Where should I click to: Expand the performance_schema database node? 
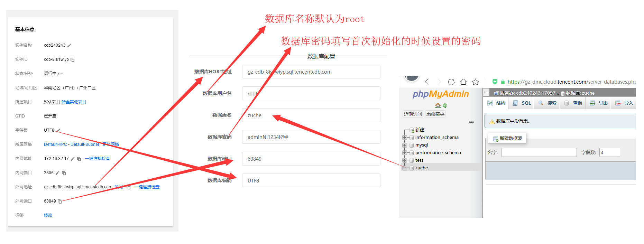[404, 153]
